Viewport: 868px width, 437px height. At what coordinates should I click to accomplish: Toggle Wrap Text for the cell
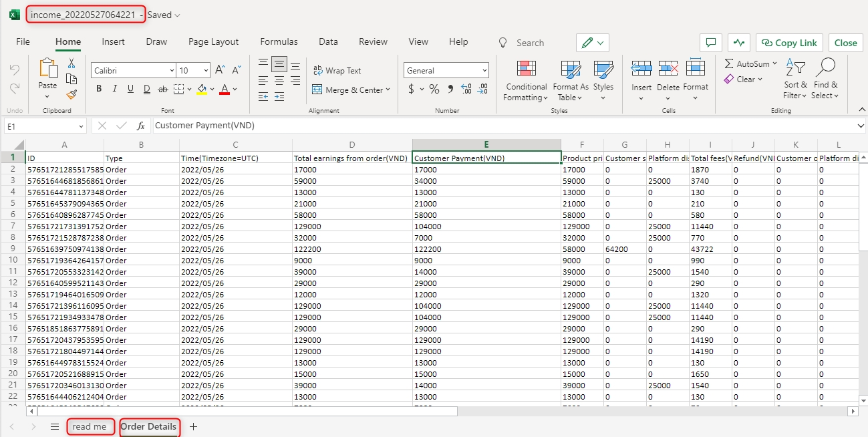[337, 71]
